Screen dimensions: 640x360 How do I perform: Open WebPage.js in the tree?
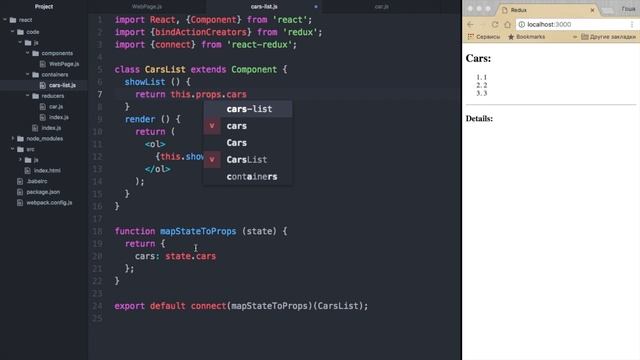64,64
